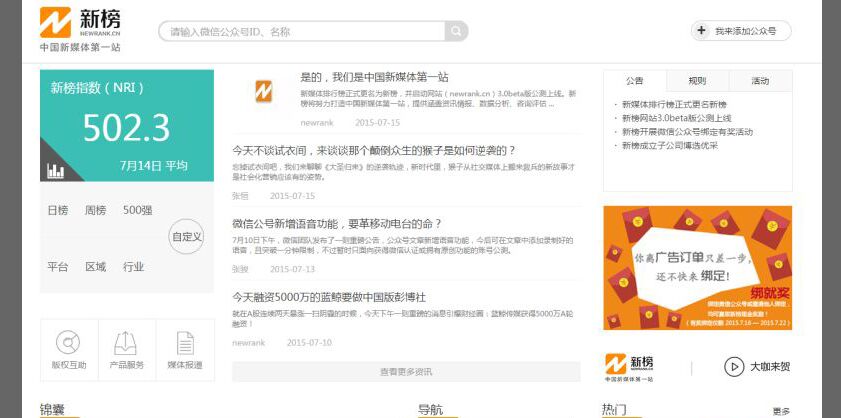
Task: Open article 今天融资5000万的蓝鲸
Action: pyautogui.click(x=329, y=297)
